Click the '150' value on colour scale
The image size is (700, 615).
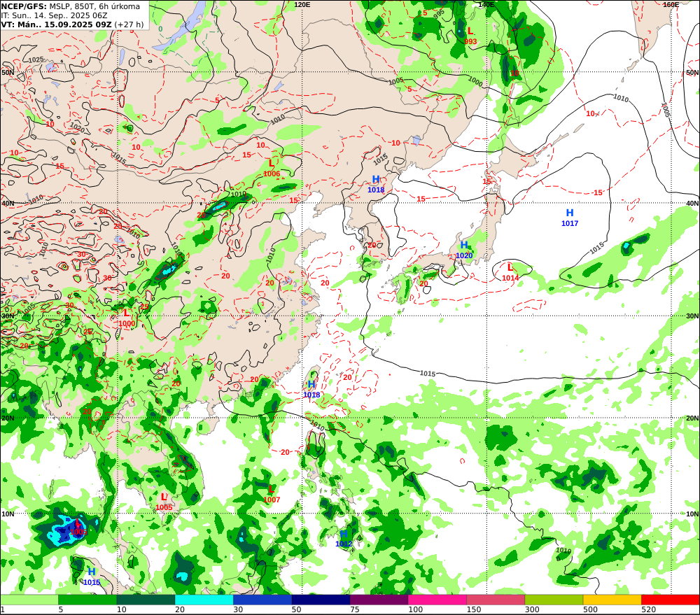click(474, 609)
